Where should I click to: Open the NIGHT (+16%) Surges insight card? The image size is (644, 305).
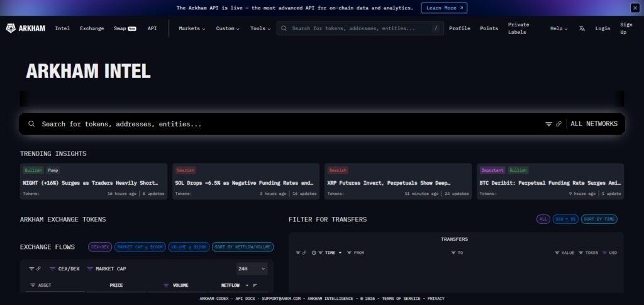[94, 182]
